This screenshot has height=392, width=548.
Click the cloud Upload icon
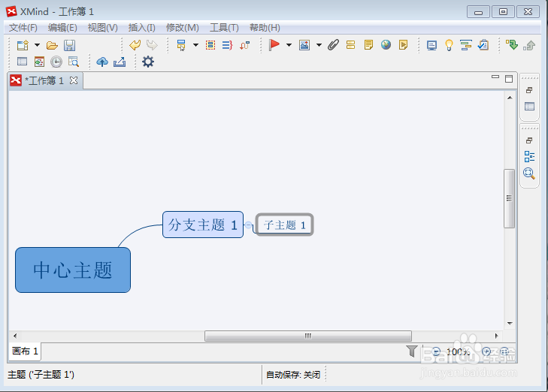pyautogui.click(x=102, y=62)
